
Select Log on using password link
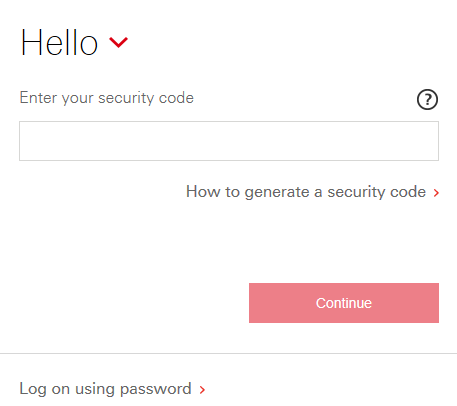105,389
